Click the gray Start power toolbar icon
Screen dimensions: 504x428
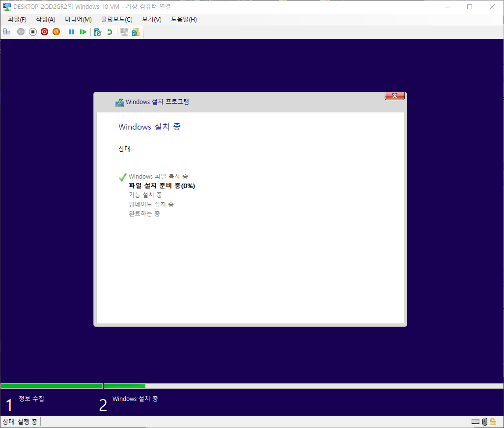pyautogui.click(x=21, y=32)
